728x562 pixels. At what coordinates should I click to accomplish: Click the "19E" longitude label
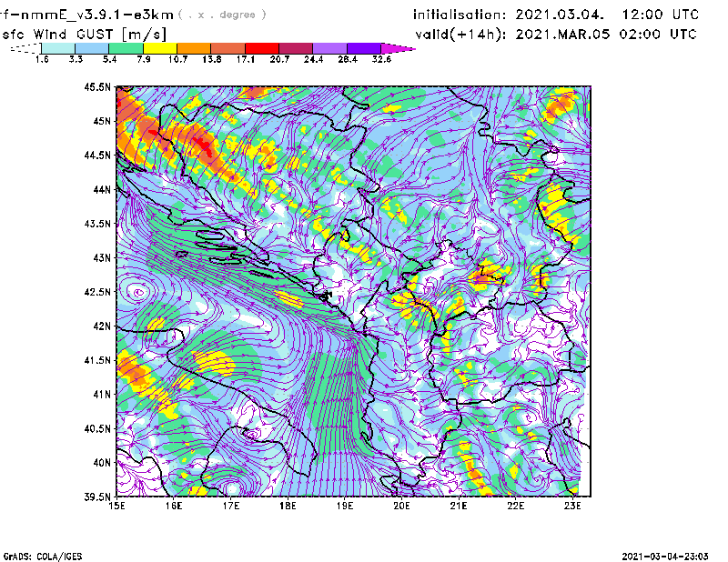tap(345, 506)
